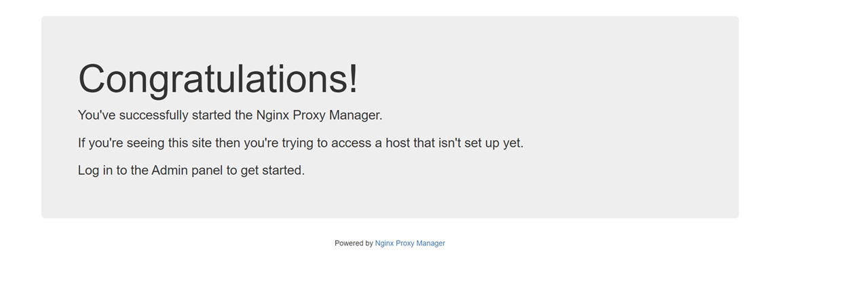Screen dimensions: 868x295
Task: Click the exclamation mark in the heading
Action: point(352,79)
